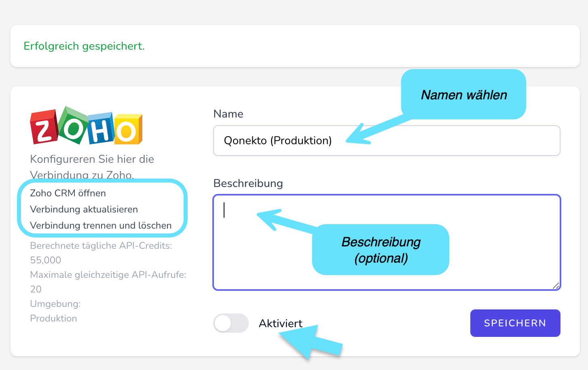This screenshot has height=370, width=588.
Task: Click the Konfigurieren Sie hier description text
Action: coord(92,159)
